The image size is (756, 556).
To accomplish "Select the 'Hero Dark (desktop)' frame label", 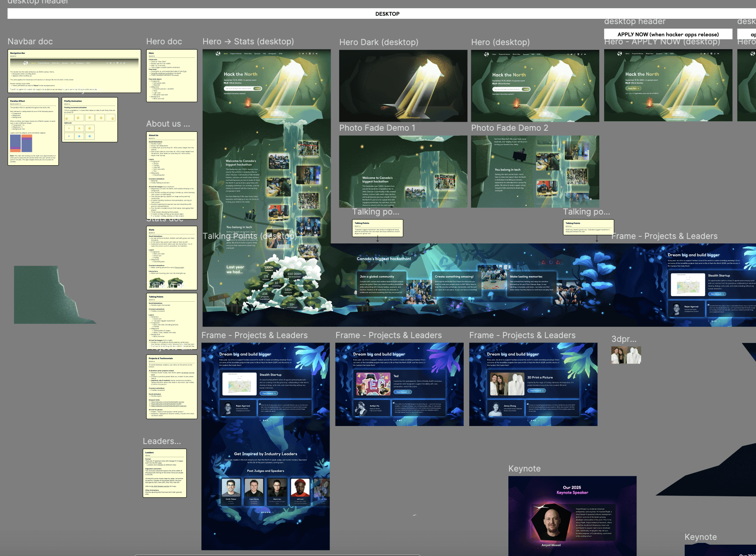I will (378, 42).
